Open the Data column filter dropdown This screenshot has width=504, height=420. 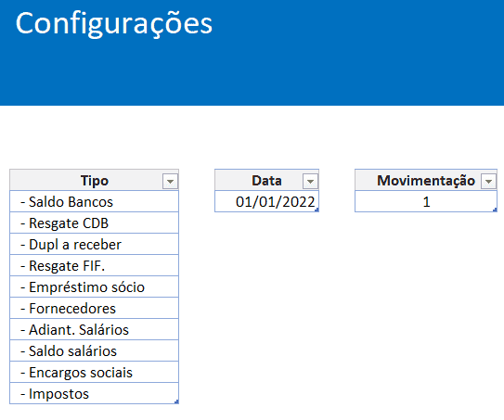tap(310, 182)
